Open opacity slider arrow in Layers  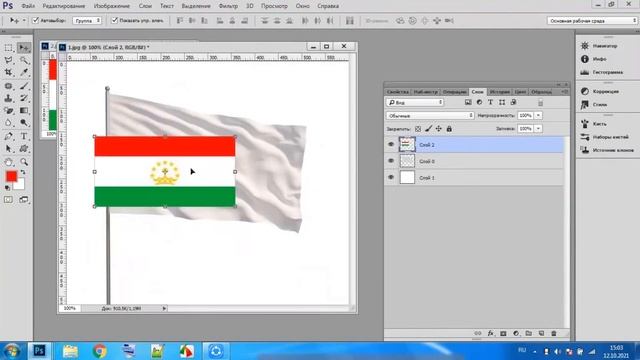click(538, 116)
